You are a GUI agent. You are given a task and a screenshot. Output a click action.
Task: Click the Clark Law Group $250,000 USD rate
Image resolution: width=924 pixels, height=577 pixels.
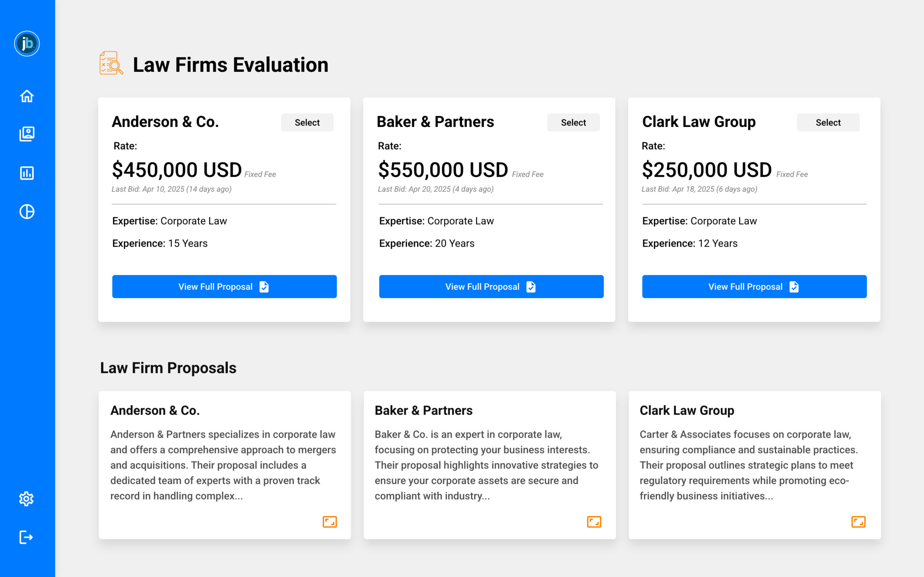pos(707,170)
